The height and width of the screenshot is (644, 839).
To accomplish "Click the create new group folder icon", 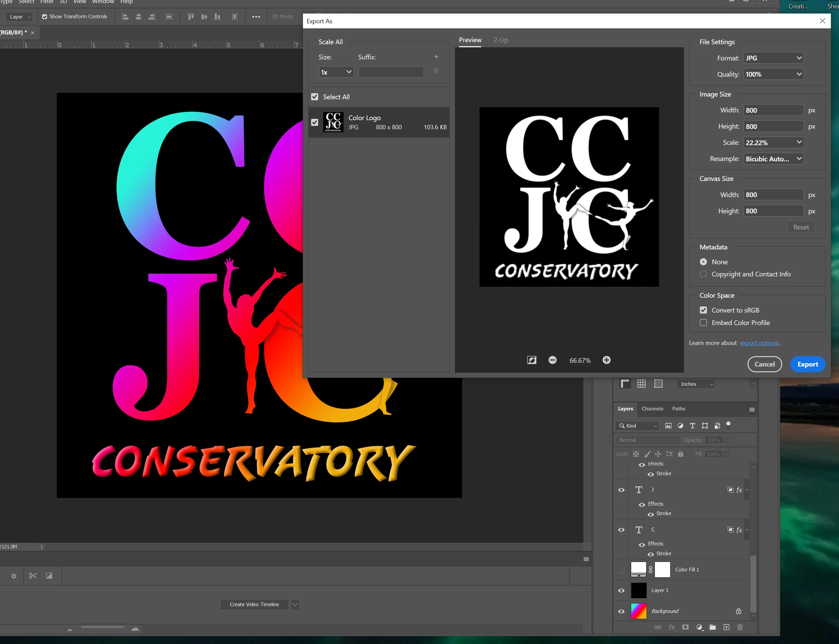I will point(713,627).
